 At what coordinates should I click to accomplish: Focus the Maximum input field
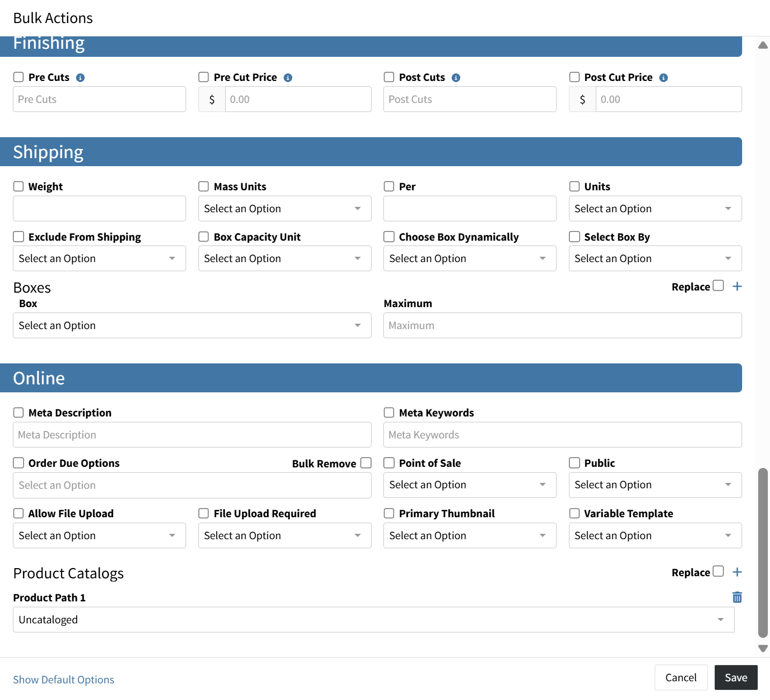click(562, 325)
